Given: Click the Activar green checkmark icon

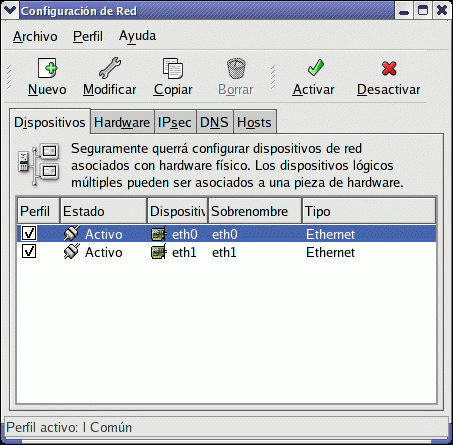Looking at the screenshot, I should click(315, 68).
